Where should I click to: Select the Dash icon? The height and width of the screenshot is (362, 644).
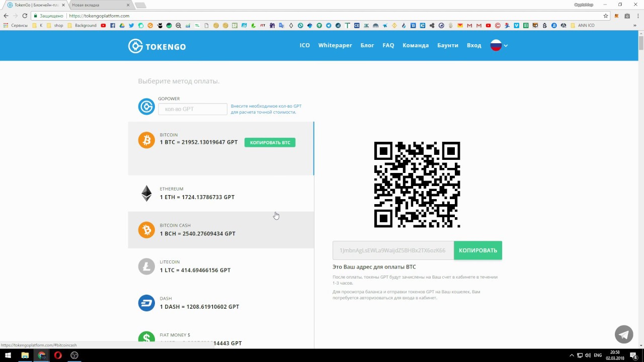coord(146,303)
